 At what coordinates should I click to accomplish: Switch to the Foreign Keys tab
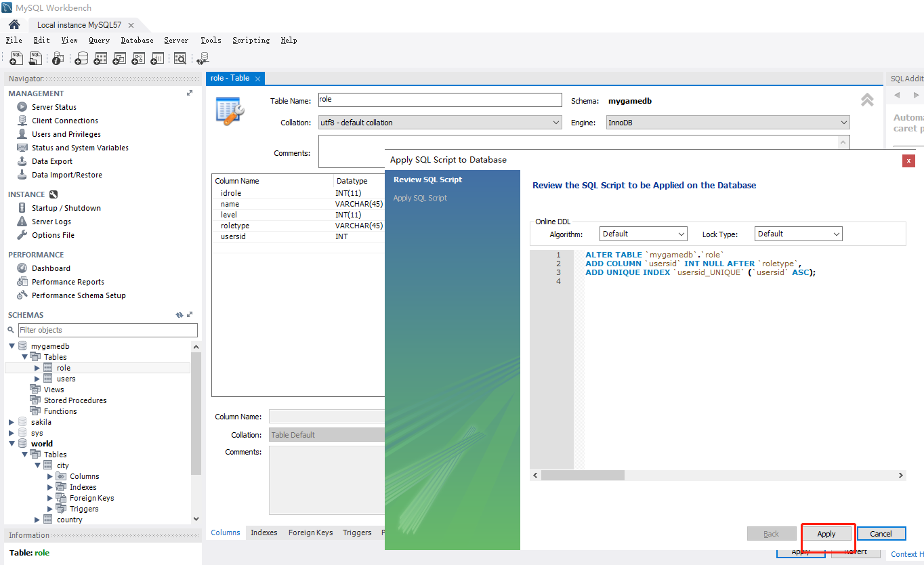pyautogui.click(x=310, y=532)
